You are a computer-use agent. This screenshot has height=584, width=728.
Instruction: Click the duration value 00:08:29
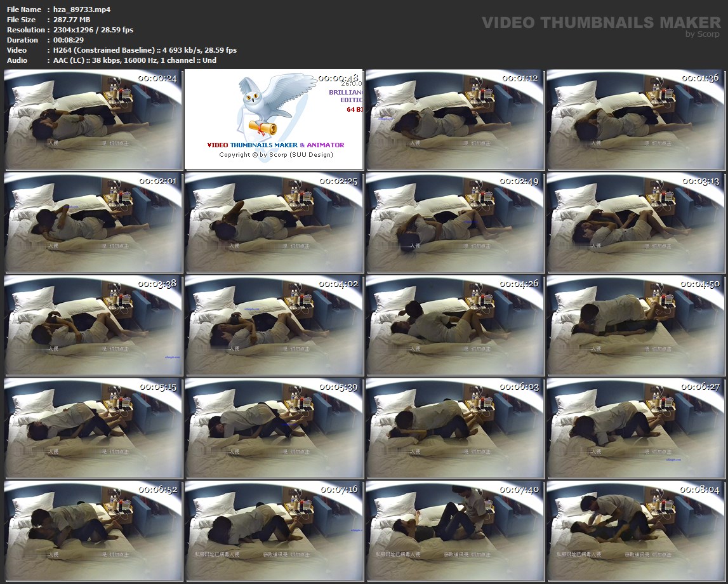(69, 40)
